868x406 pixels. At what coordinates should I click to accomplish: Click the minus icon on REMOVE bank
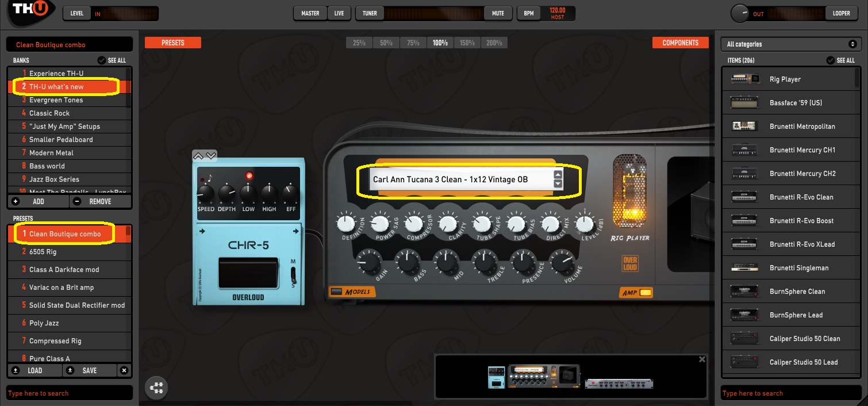(78, 202)
